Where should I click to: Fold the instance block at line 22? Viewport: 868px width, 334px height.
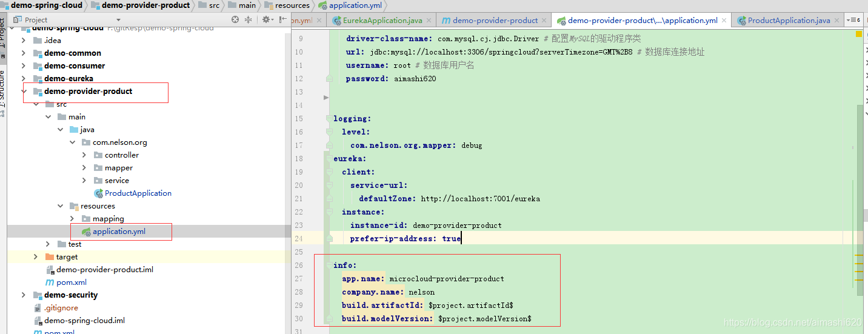click(x=329, y=212)
